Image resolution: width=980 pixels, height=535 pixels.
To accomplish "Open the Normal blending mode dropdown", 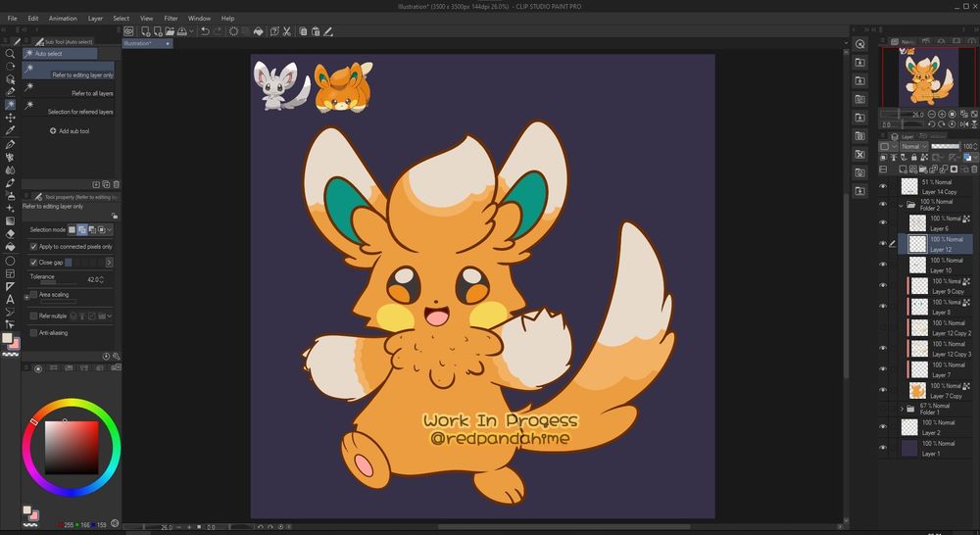I will tap(913, 146).
